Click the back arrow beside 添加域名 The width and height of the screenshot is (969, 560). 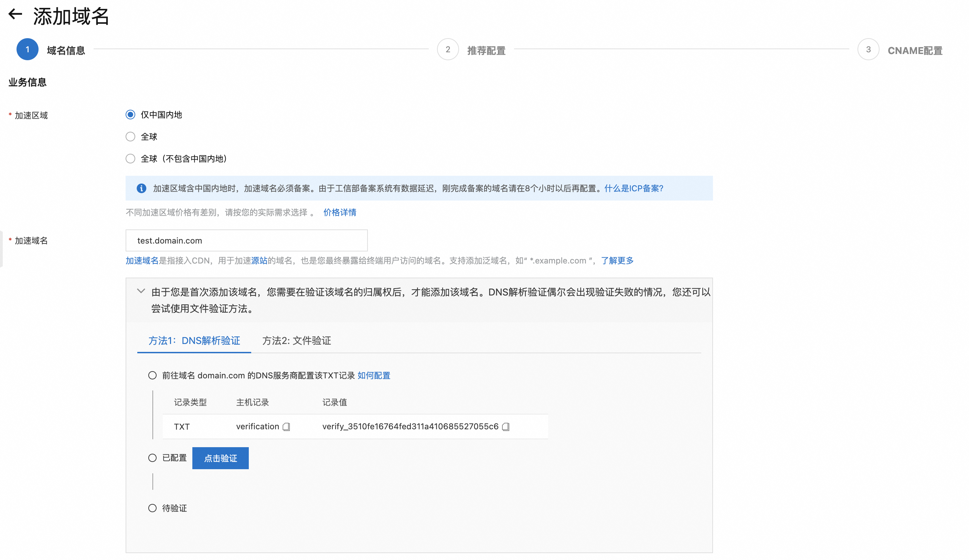tap(15, 14)
